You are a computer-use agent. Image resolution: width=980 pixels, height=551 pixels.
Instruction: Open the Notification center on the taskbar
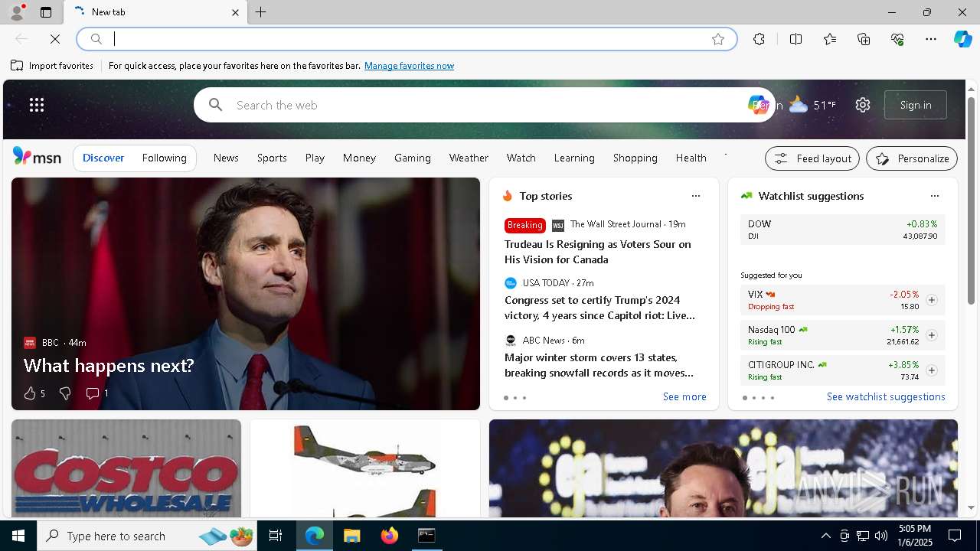click(955, 536)
